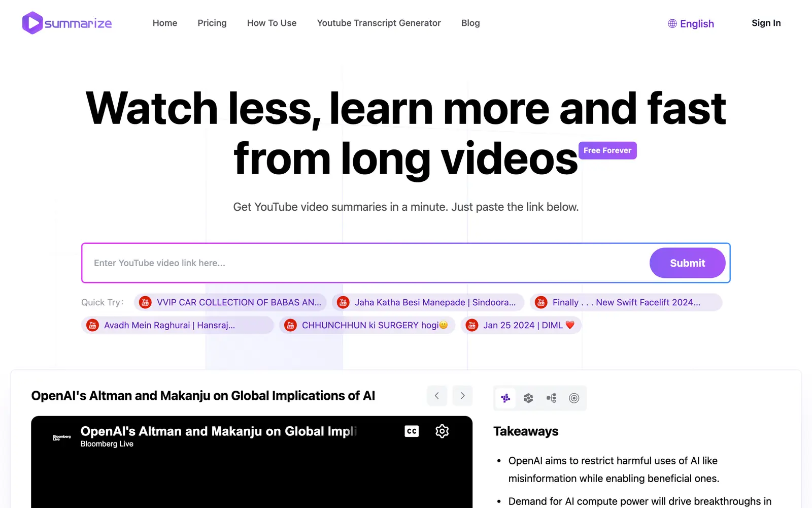Try VVIP CAR COLLECTION OF BABAS video
Image resolution: width=812 pixels, height=508 pixels.
[230, 302]
